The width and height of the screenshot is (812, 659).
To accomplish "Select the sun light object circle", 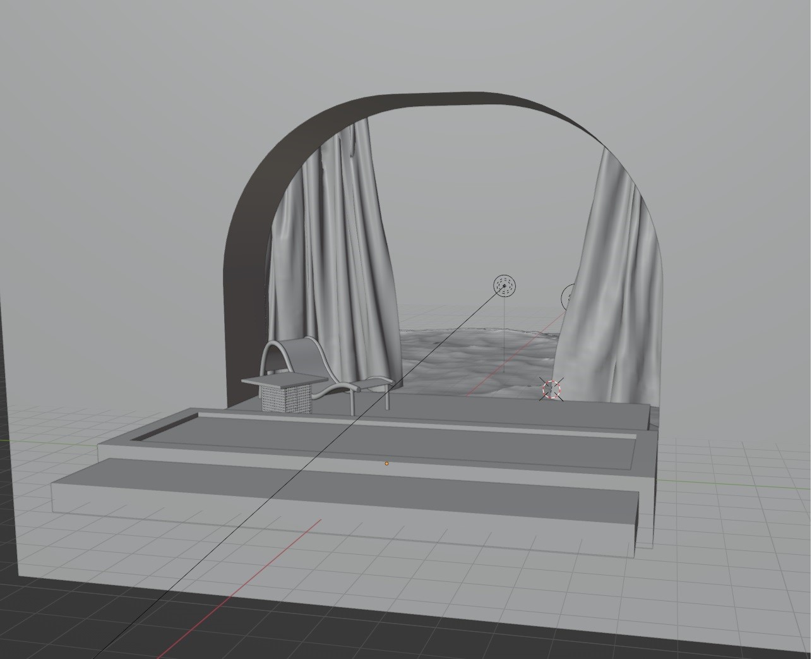I will click(505, 286).
